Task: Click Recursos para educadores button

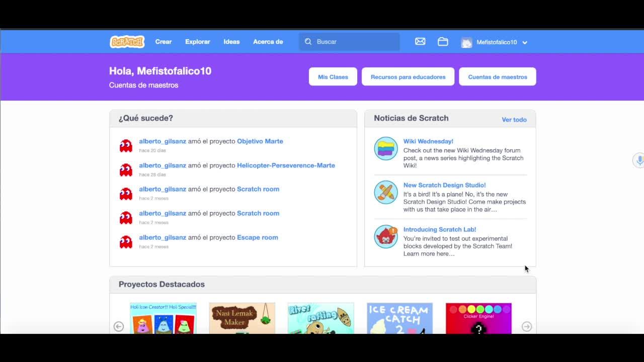Action: click(x=408, y=77)
